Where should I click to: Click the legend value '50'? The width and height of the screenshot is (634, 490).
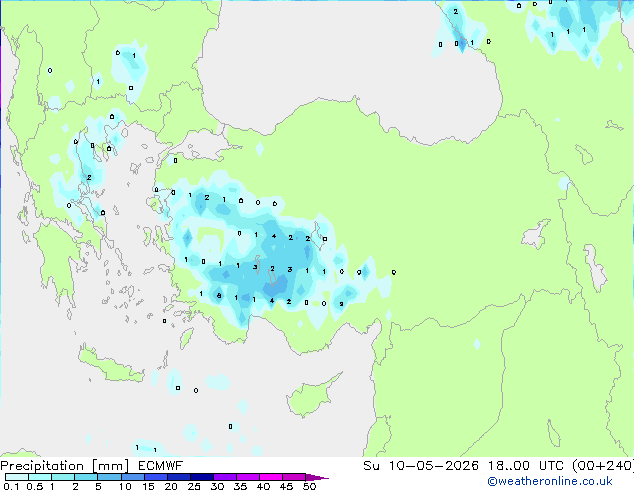309,486
